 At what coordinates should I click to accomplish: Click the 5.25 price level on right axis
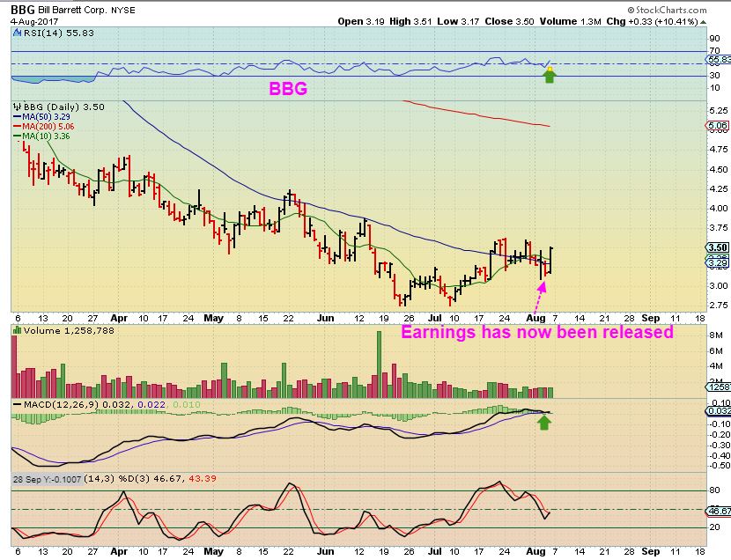point(718,110)
